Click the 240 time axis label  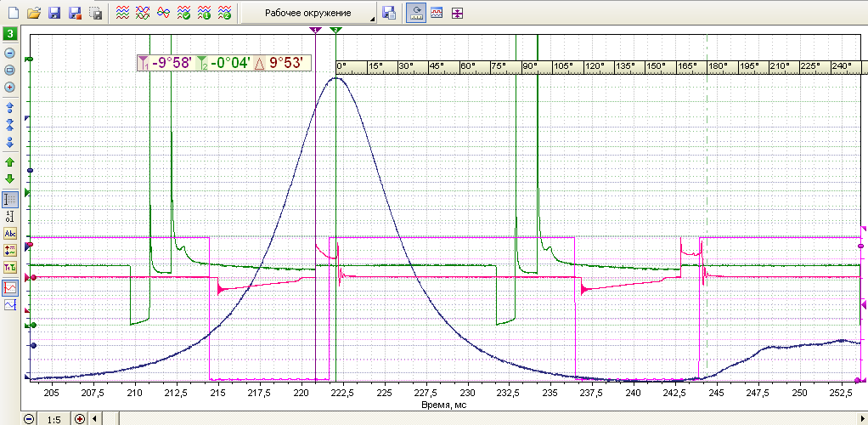point(634,393)
